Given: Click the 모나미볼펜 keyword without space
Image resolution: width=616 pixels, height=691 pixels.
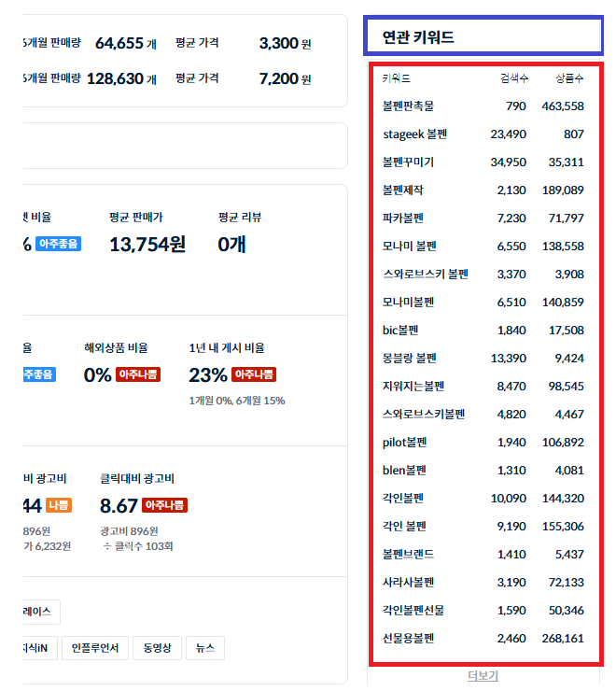Looking at the screenshot, I should click(x=408, y=302).
